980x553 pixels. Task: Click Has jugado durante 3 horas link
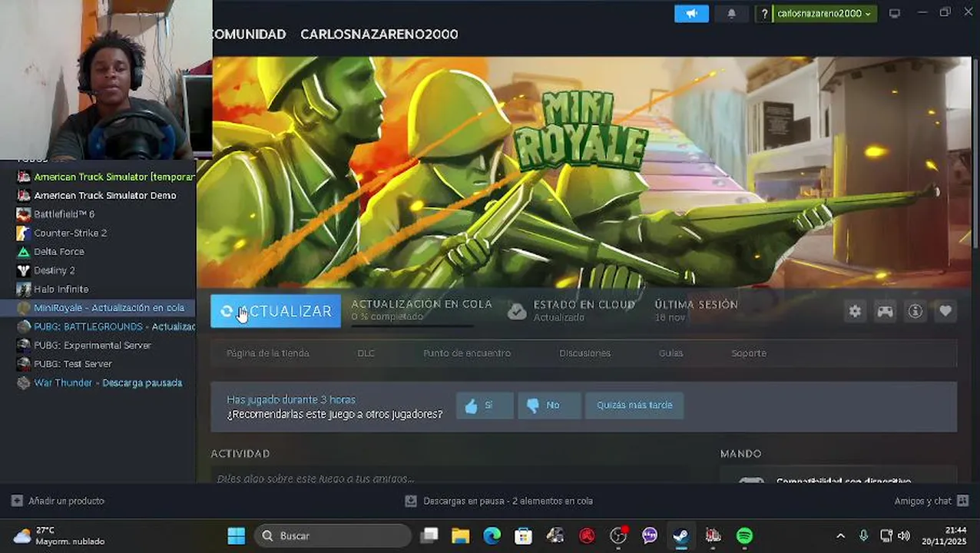291,399
